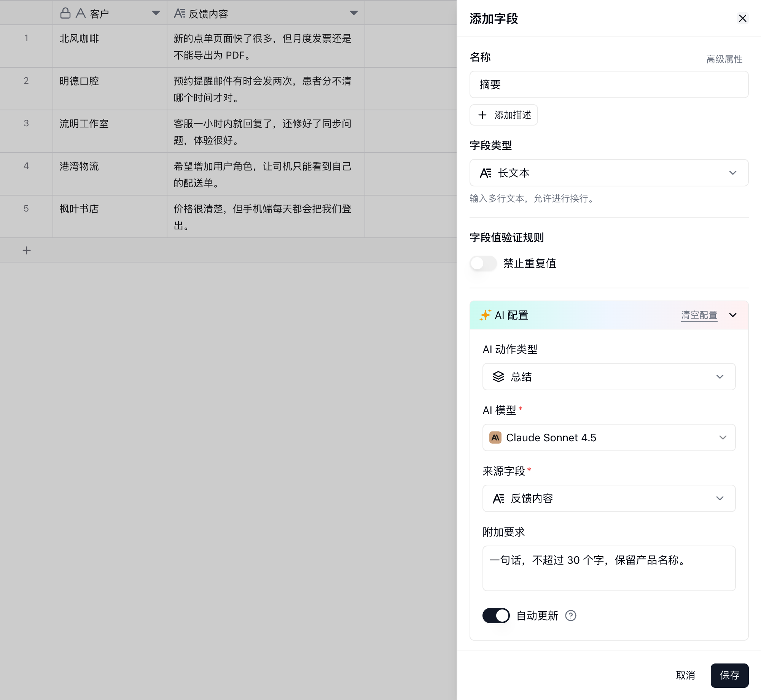This screenshot has width=761, height=700.
Task: Click the AI sparkle icon in AI 配置
Action: click(486, 315)
